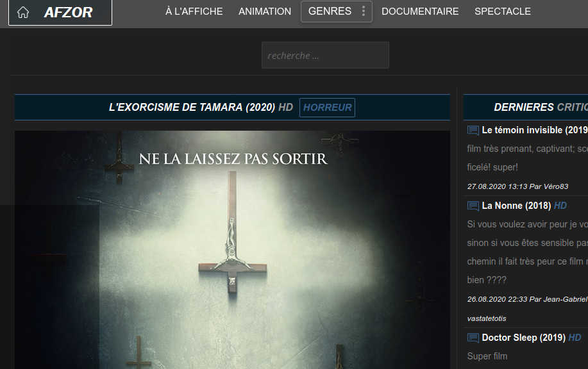
Task: Open La Nonne (2018) review link
Action: tap(516, 206)
